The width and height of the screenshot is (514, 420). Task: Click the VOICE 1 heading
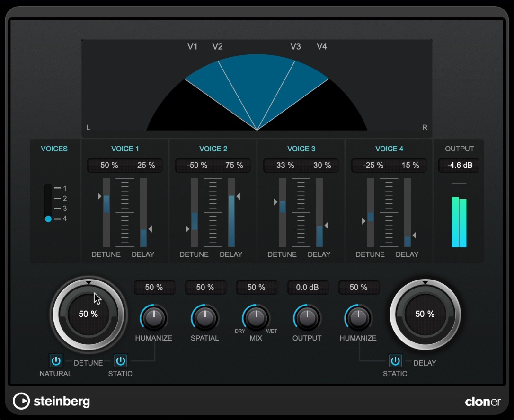click(x=125, y=149)
